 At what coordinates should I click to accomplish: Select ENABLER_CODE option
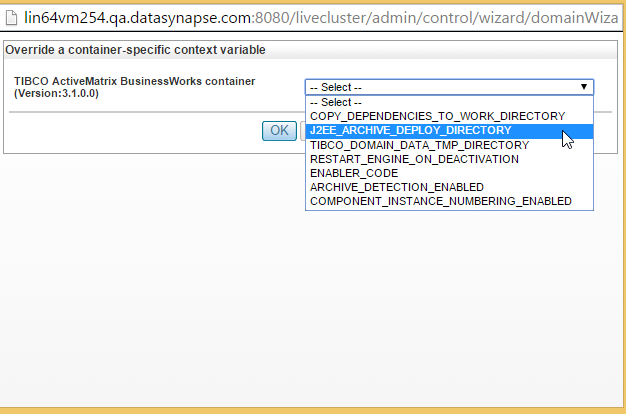pos(449,173)
